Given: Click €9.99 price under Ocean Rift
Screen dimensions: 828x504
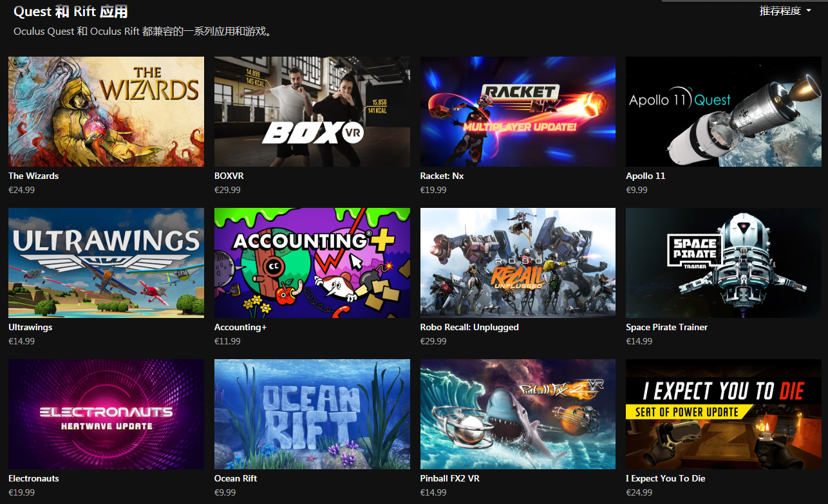Looking at the screenshot, I should pos(225,492).
